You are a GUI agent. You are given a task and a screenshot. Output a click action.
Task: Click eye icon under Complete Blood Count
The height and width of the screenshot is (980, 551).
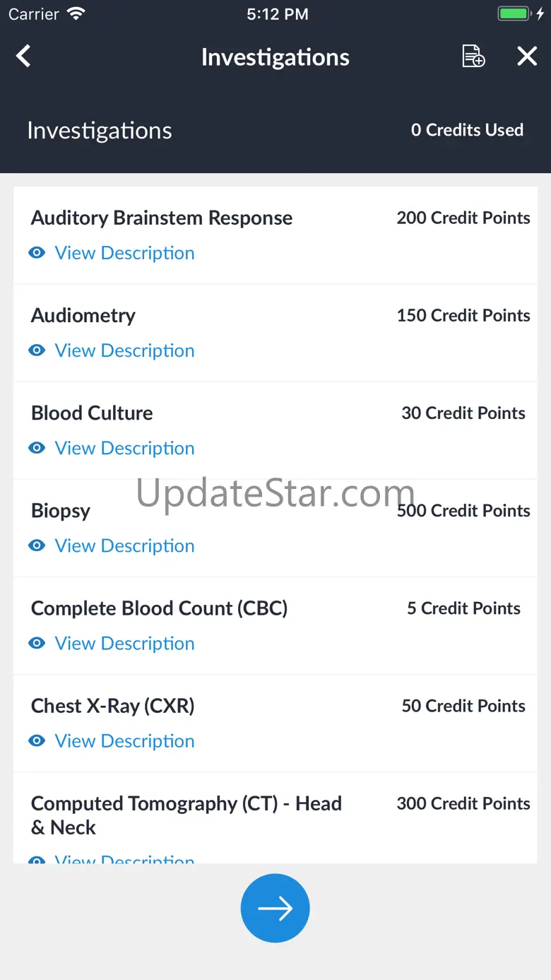click(37, 643)
